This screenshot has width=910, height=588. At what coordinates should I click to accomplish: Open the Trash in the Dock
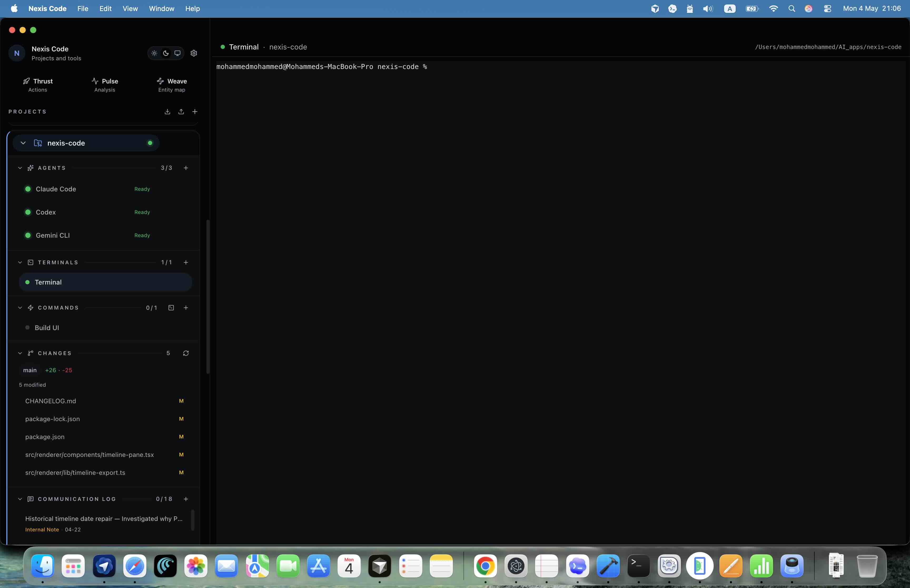[867, 566]
